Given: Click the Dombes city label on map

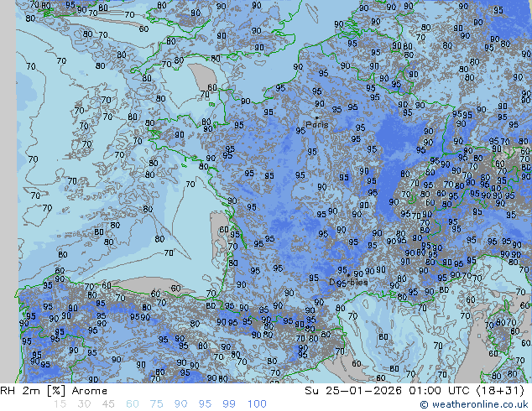Looking at the screenshot, I should pyautogui.click(x=348, y=282).
